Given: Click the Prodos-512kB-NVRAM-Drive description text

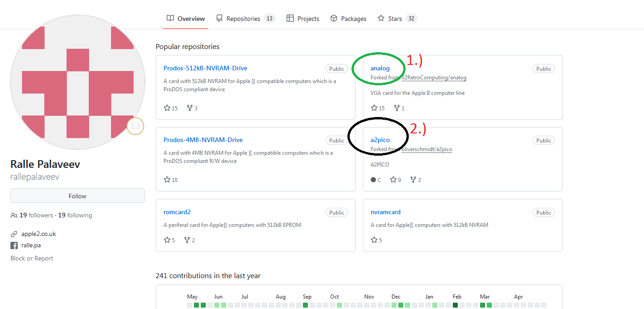Looking at the screenshot, I should click(250, 85).
